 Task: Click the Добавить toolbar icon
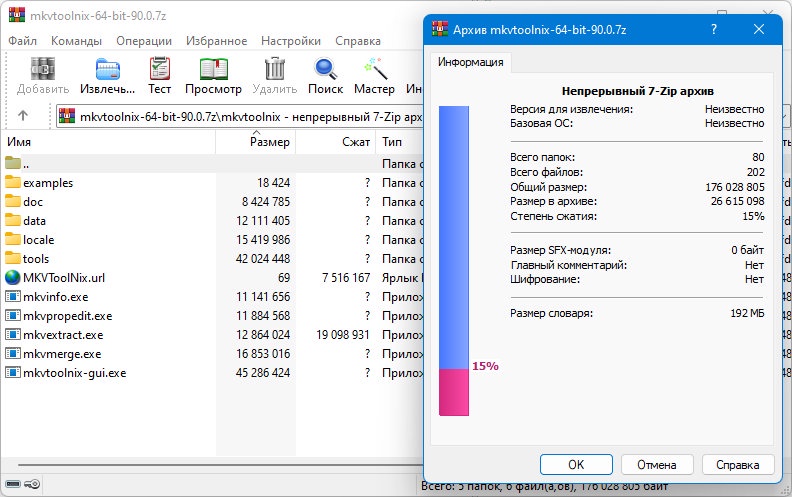click(43, 69)
